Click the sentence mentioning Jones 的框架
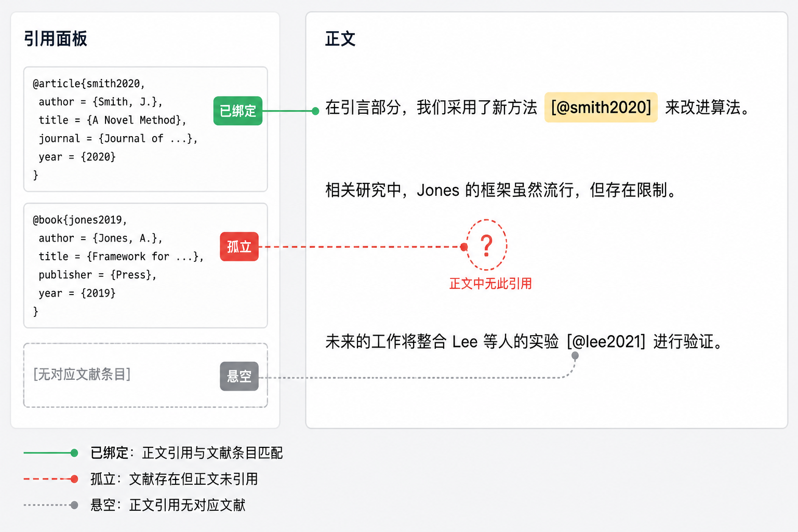Viewport: 798px width, 532px height. point(502,190)
